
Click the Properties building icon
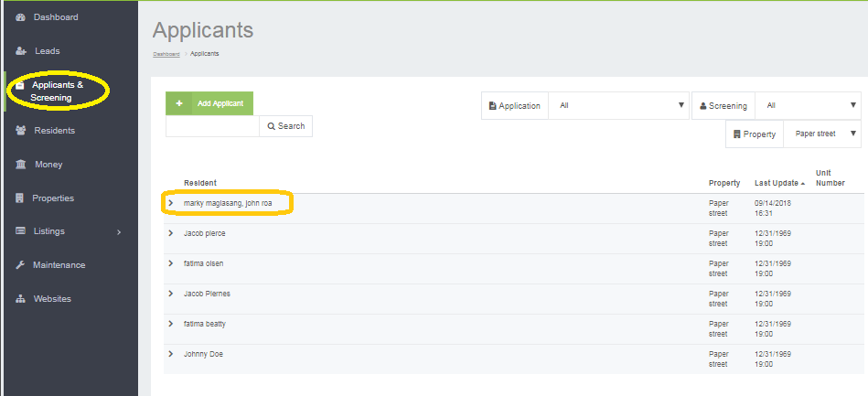[x=20, y=198]
